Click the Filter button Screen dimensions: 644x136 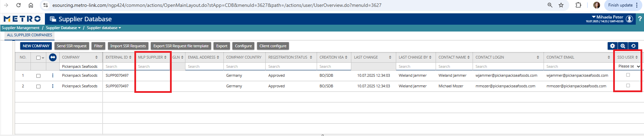coord(98,46)
